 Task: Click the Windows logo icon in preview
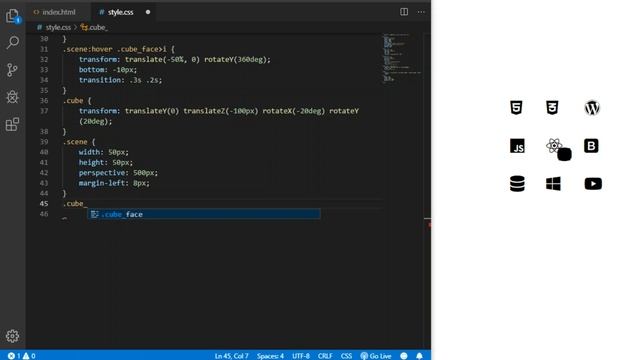553,184
